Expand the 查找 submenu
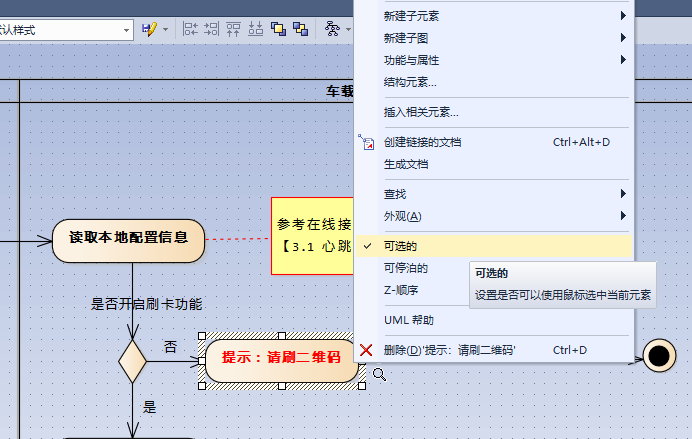Image resolution: width=692 pixels, height=439 pixels. pos(494,194)
